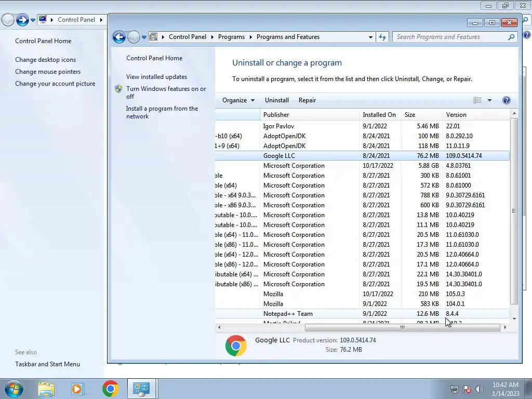Click the vertical scrollbar up arrow

[514, 113]
